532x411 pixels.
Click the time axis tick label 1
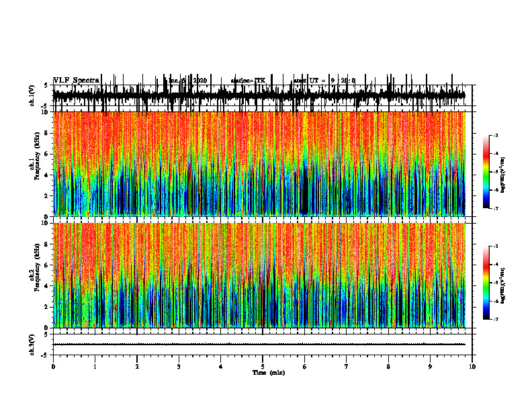(95, 367)
